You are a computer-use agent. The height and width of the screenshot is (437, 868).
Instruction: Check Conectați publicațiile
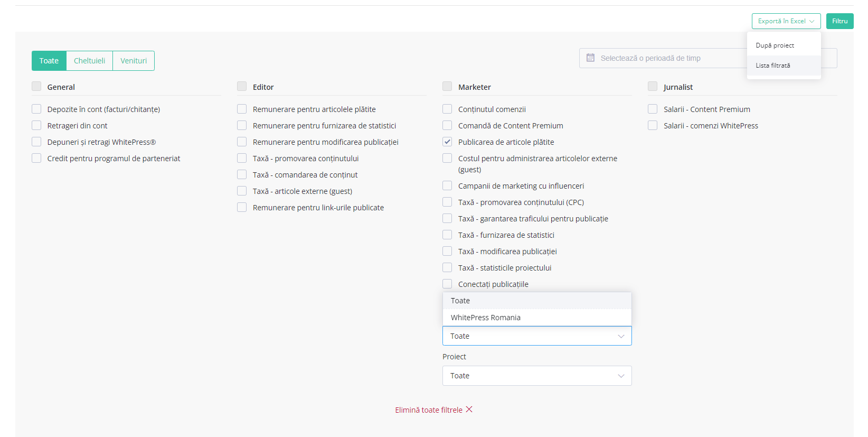[447, 284]
